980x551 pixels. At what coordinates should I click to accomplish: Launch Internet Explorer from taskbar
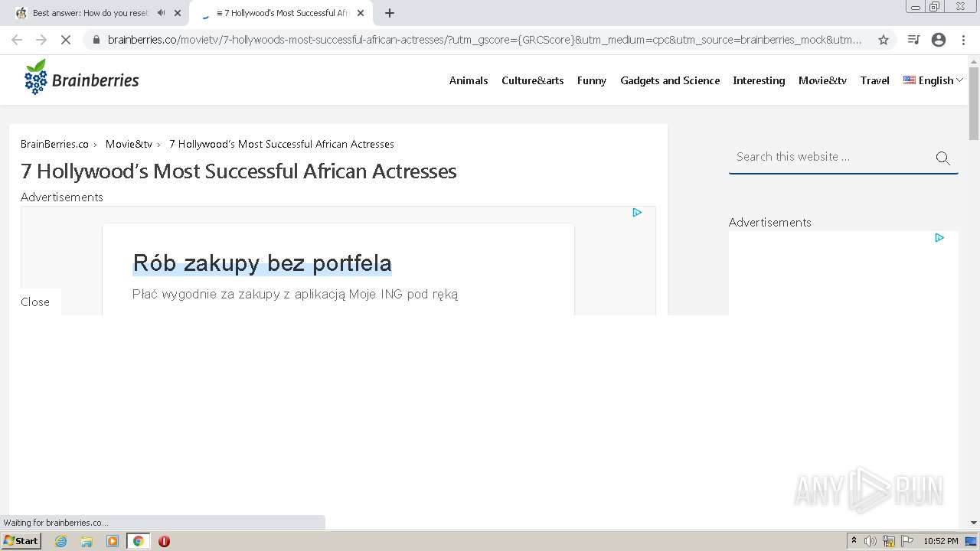[61, 541]
